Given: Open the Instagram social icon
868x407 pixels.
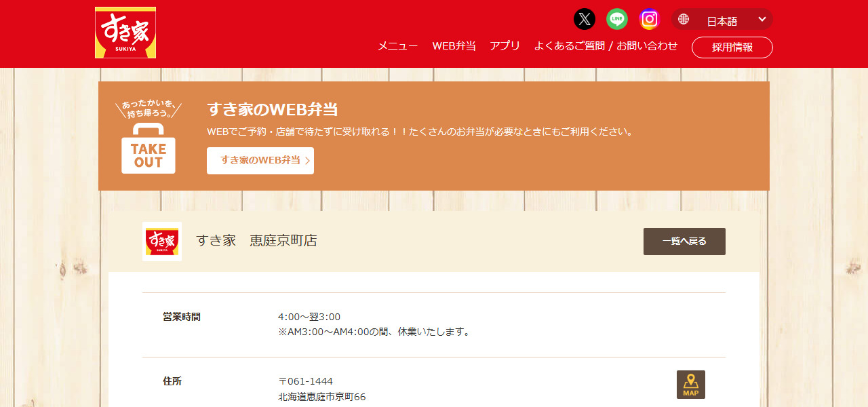Looking at the screenshot, I should [x=650, y=19].
